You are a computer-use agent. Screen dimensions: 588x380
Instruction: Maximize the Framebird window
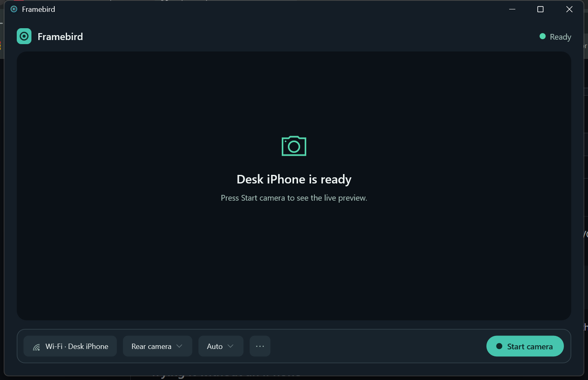pos(540,9)
